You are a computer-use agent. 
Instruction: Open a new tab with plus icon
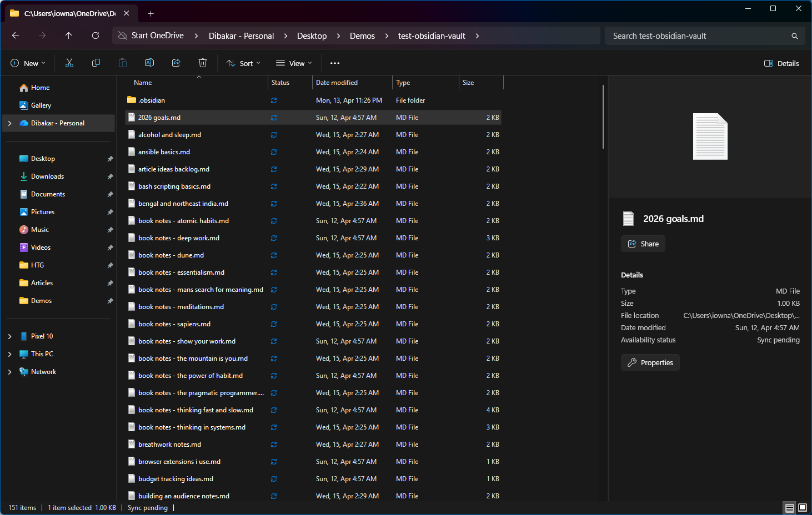(x=151, y=13)
